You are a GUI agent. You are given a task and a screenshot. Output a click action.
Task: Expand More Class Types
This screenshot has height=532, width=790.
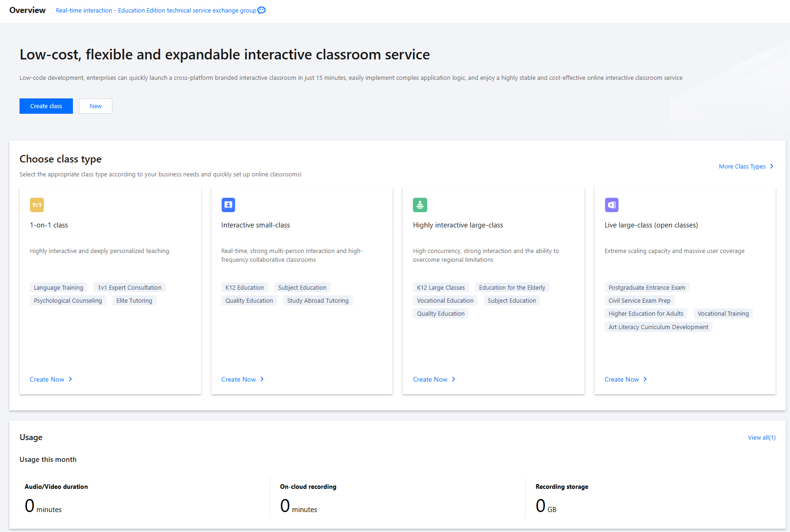point(746,167)
